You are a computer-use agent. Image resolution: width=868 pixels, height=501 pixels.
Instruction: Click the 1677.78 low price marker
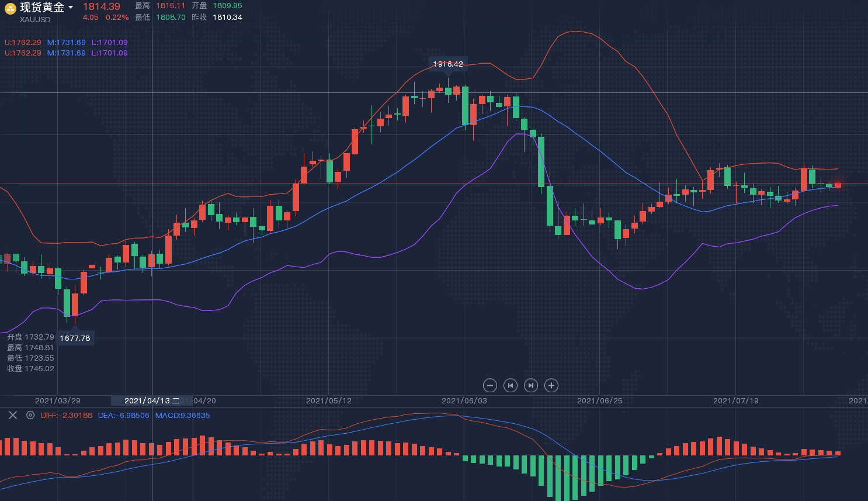point(75,338)
